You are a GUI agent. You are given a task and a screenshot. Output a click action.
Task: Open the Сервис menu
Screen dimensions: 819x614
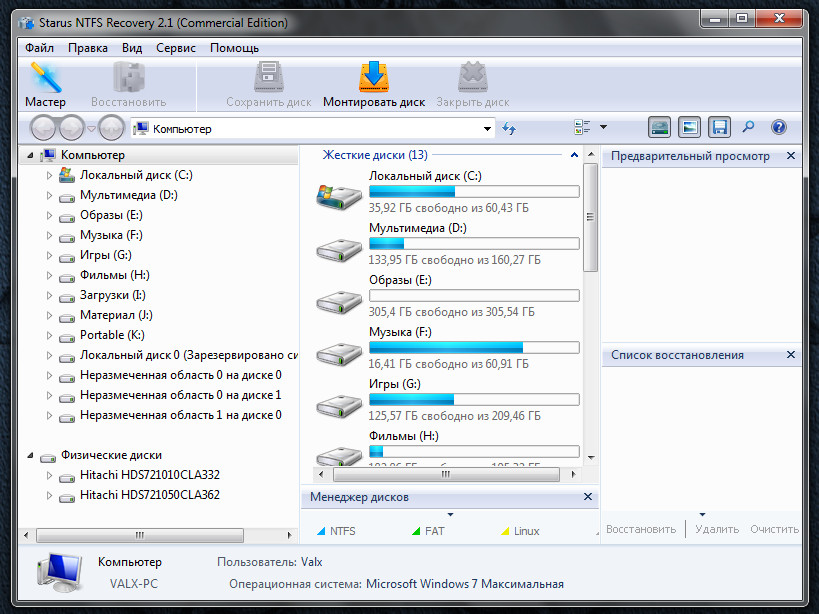176,48
